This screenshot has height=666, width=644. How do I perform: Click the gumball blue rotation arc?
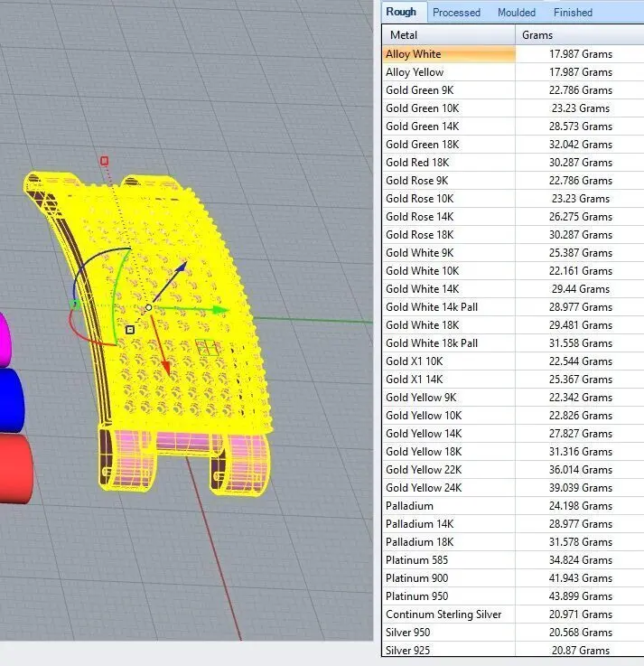(x=90, y=262)
